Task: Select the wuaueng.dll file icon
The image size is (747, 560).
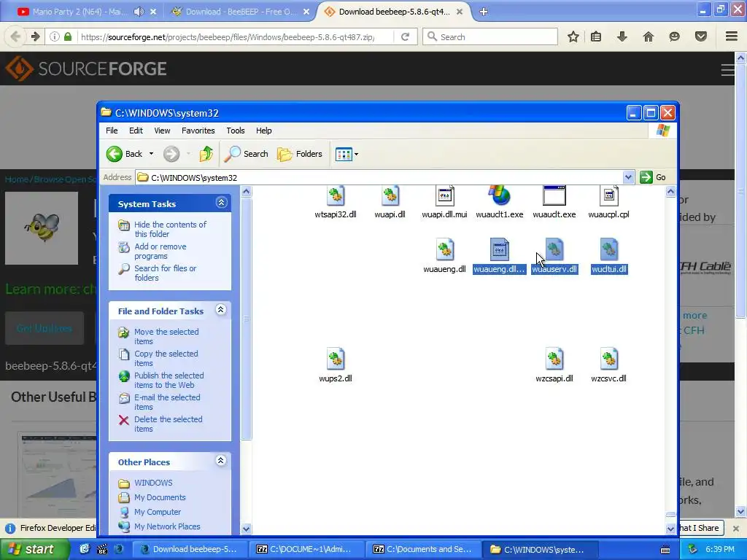Action: (x=444, y=249)
